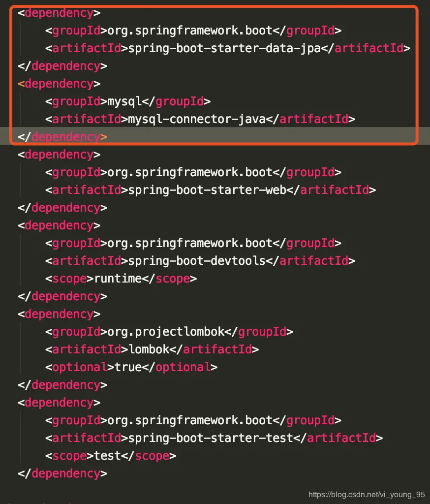Click the orange-bracketed mysql dependency opening tag
The height and width of the screenshot is (504, 430).
59,84
